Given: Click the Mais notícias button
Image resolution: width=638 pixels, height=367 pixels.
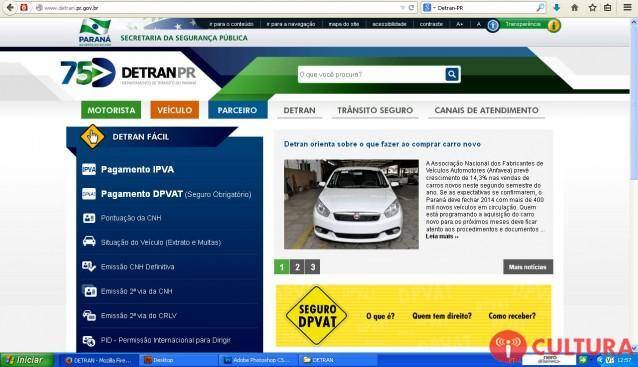Looking at the screenshot, I should tap(528, 267).
